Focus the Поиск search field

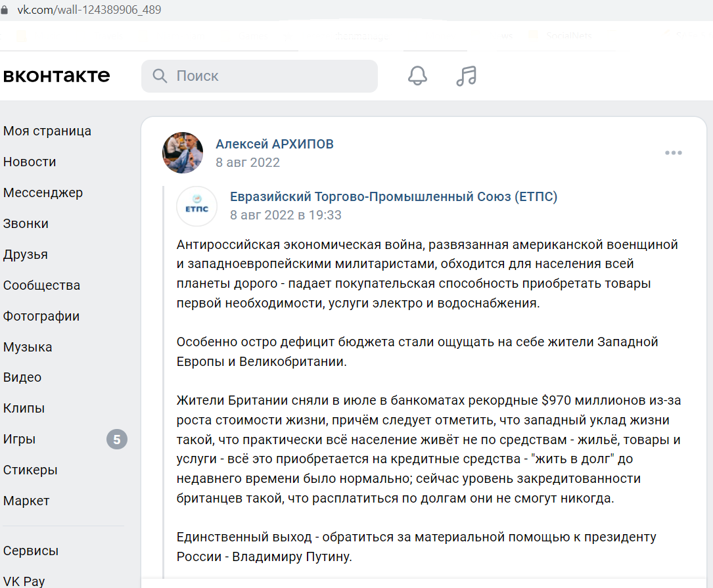coord(259,76)
